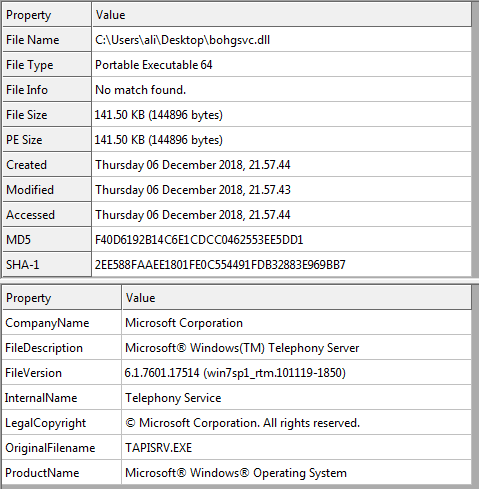The image size is (479, 489).
Task: Click the Microsoft Corporation company value
Action: (x=184, y=323)
